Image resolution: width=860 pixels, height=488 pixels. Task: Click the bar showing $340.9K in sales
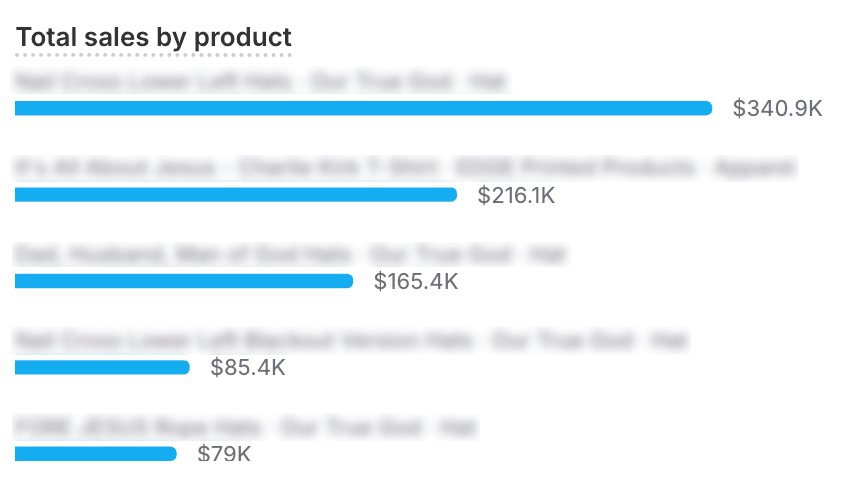click(363, 108)
